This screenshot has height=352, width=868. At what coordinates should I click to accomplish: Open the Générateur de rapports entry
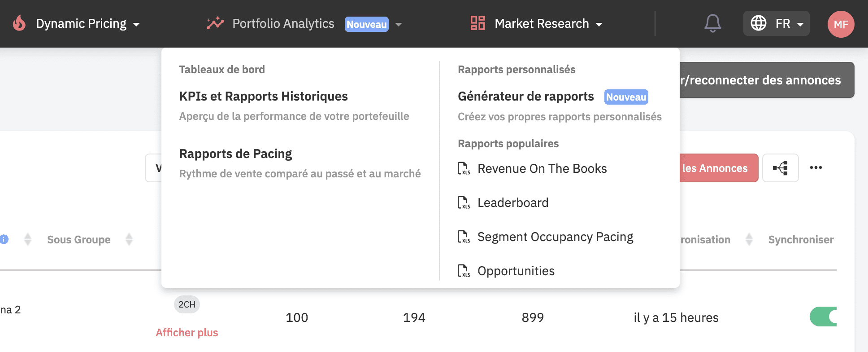(525, 97)
